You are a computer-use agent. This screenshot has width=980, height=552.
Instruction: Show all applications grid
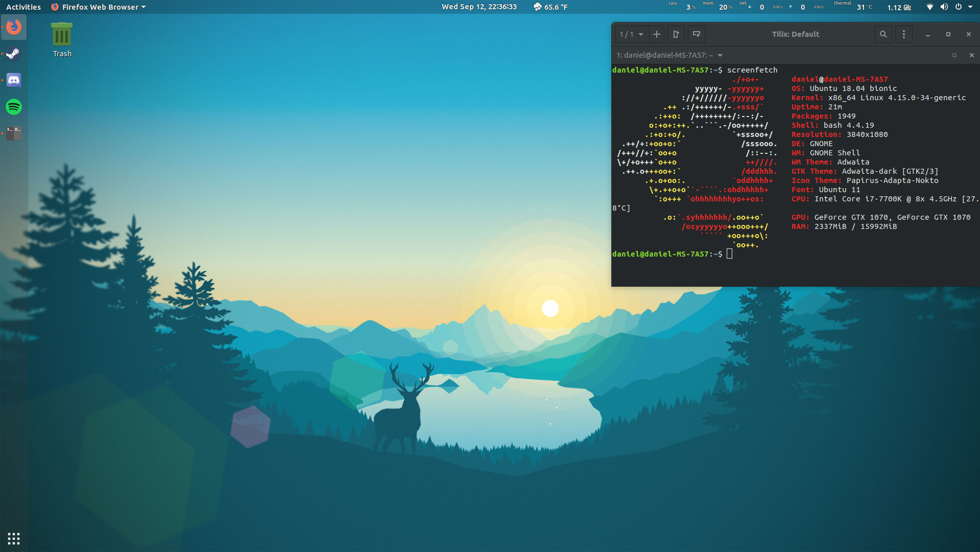14,538
